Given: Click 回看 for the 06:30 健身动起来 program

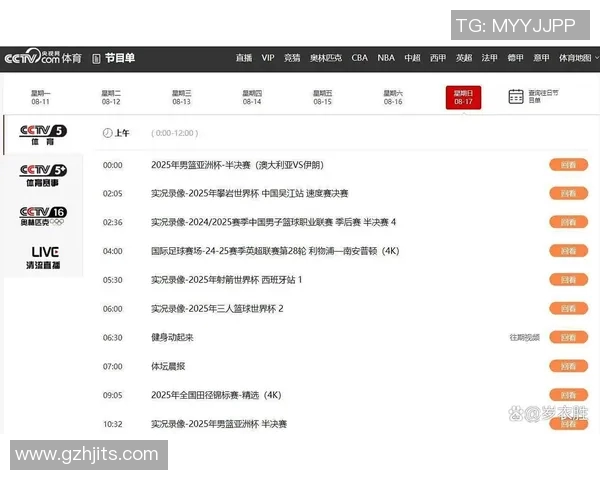Looking at the screenshot, I should click(569, 338).
